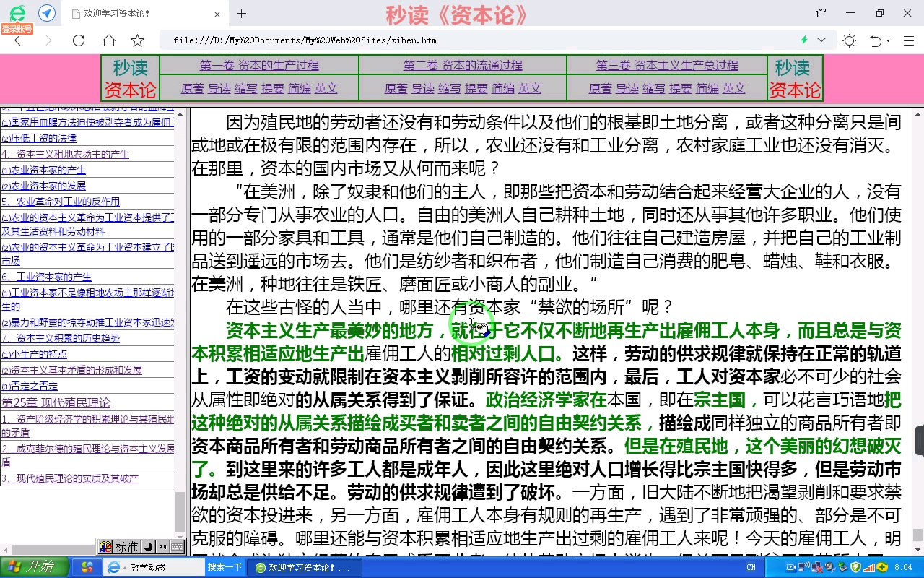Click the 搜索一下 taskbar search button
The image size is (924, 578).
tap(225, 568)
